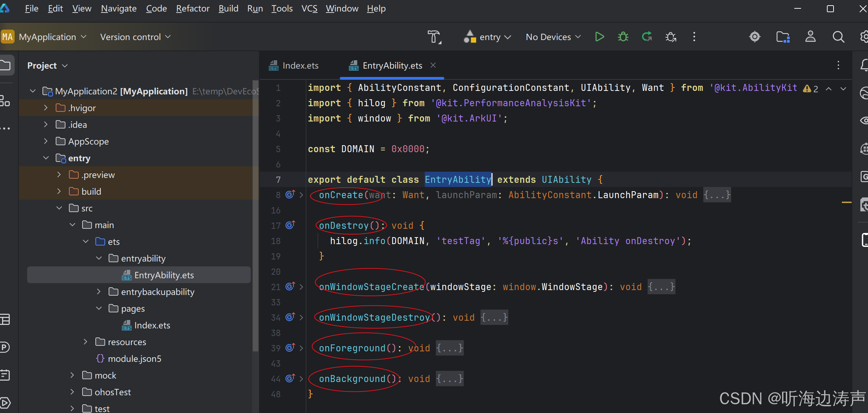Click the account profile icon
Screen dimensions: 868x413
tap(810, 37)
